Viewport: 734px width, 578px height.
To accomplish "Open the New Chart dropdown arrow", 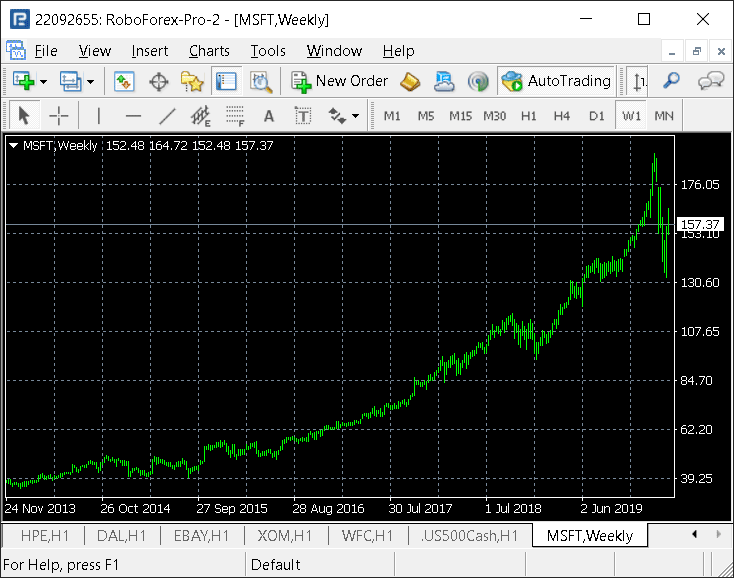I will pos(44,82).
